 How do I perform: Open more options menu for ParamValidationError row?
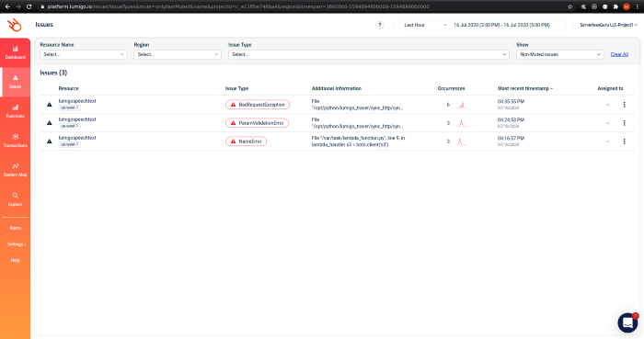coord(625,123)
